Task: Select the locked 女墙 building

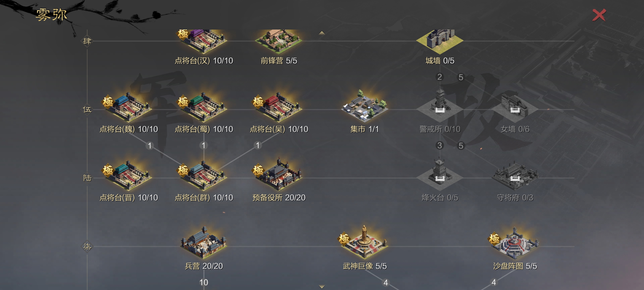Action: point(515,107)
